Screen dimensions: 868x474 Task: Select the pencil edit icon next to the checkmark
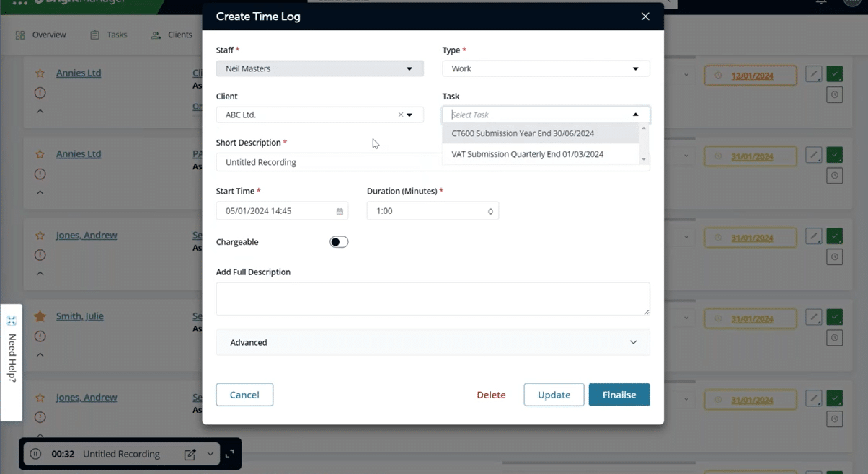click(x=813, y=73)
